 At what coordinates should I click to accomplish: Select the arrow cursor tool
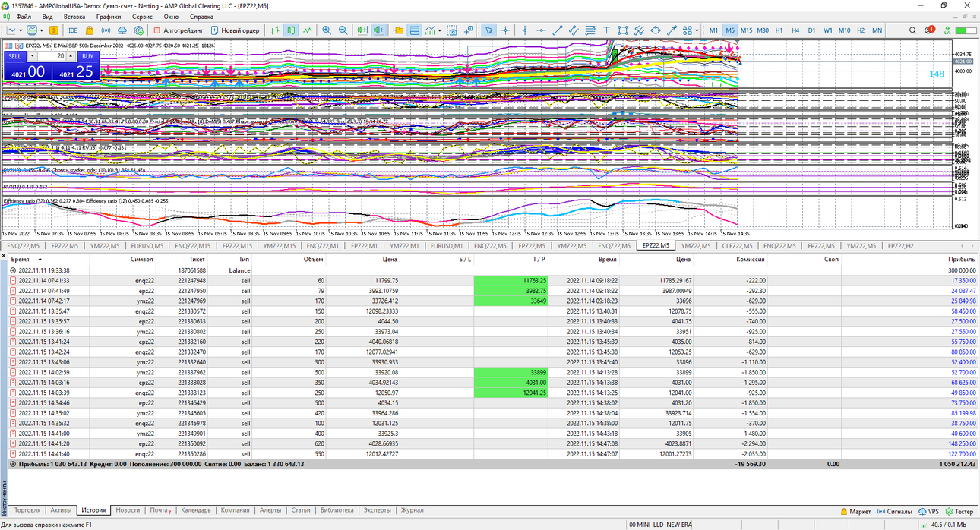coord(488,30)
